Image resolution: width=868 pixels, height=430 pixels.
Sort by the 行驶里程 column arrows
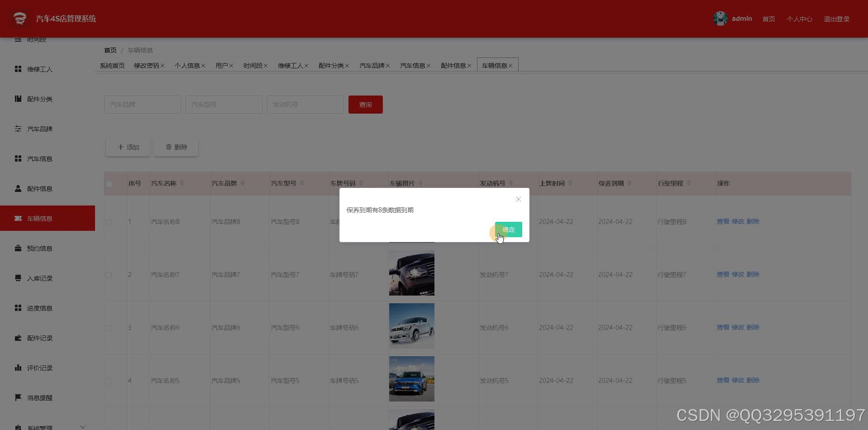[689, 183]
